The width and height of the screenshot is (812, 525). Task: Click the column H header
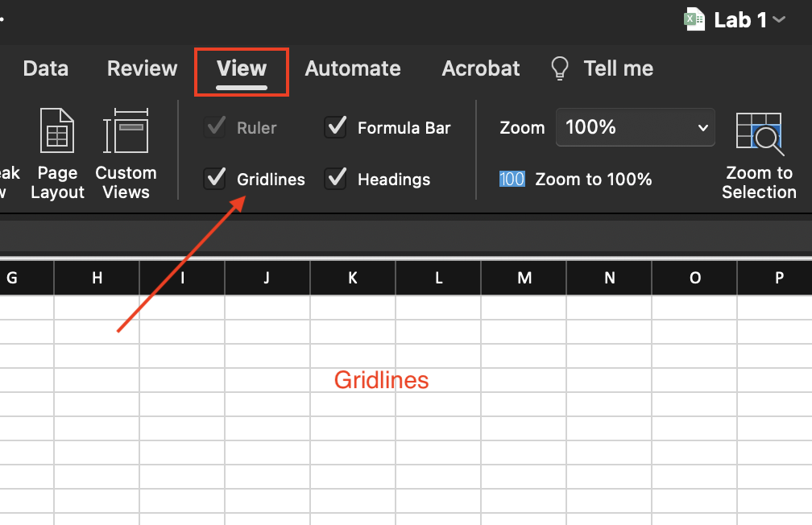pos(97,279)
